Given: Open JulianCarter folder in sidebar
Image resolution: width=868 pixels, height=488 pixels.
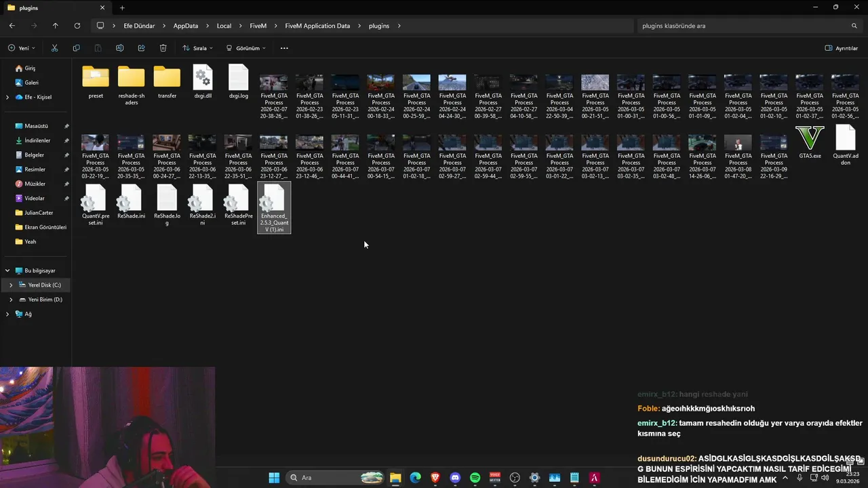Looking at the screenshot, I should [39, 213].
